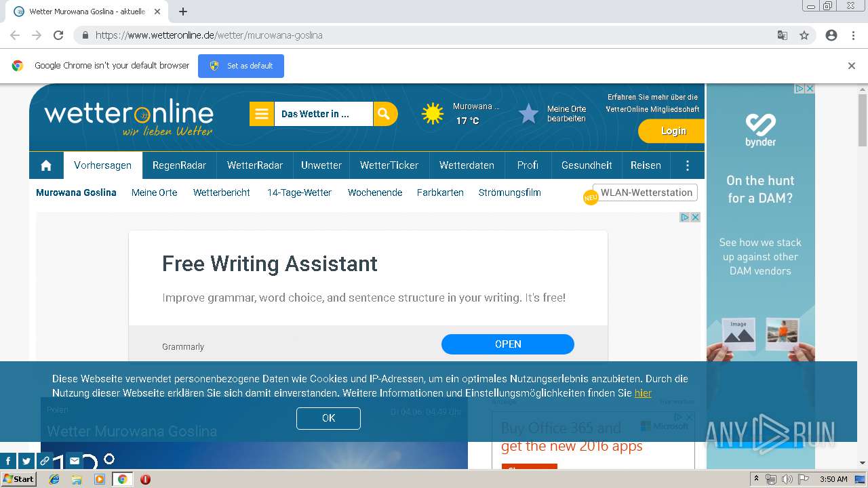Viewport: 868px width, 488px height.
Task: Click the yellow Login button
Action: 672,131
